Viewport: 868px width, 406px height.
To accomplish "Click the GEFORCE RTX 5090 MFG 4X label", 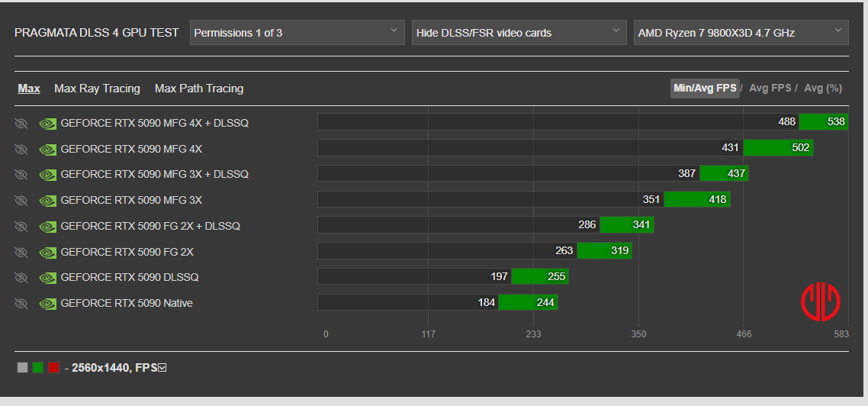I will [131, 149].
